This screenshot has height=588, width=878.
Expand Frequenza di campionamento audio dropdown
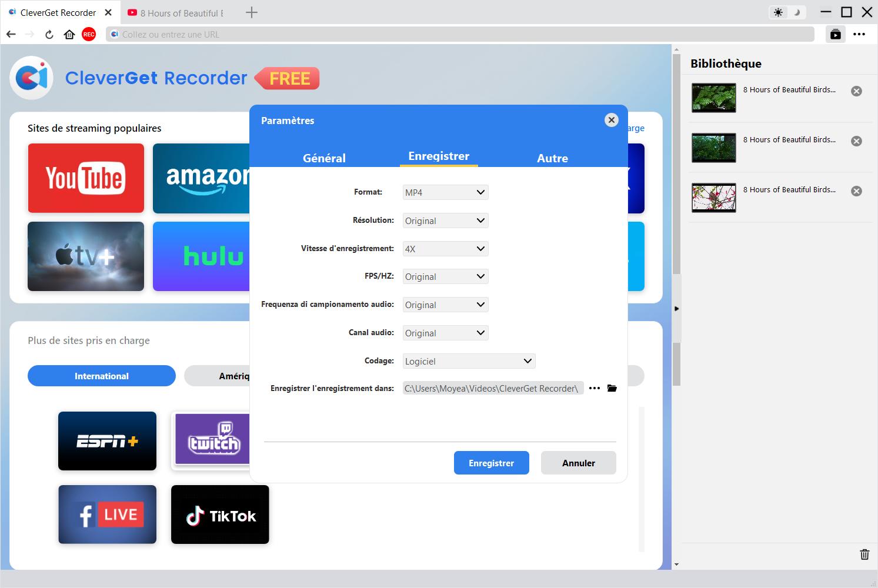445,305
